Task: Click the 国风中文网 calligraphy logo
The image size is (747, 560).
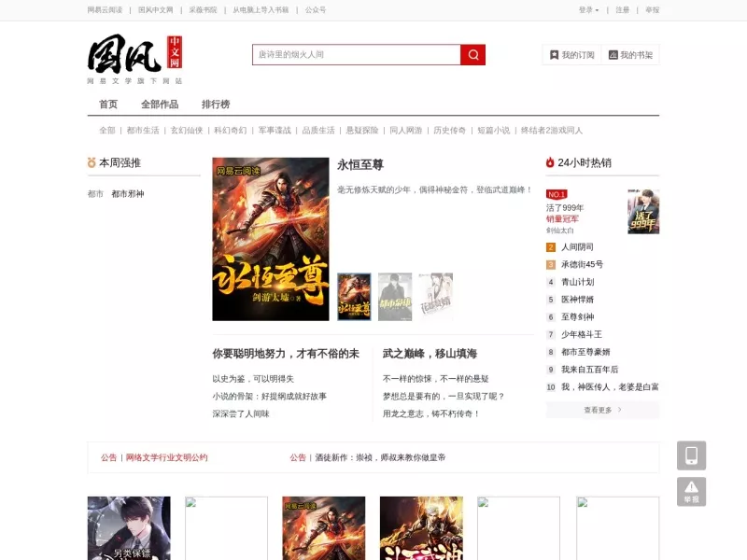Action: pyautogui.click(x=134, y=59)
